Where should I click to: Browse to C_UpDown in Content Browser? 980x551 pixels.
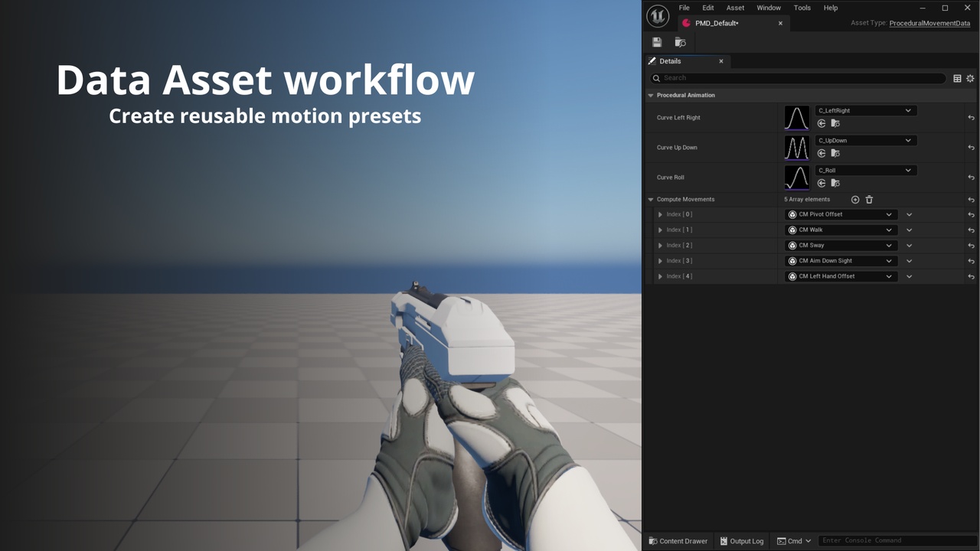coord(835,153)
